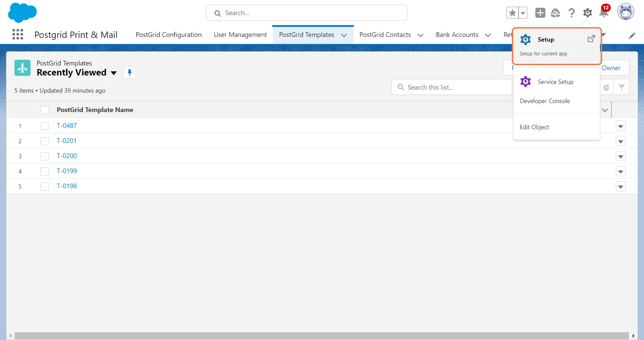Screen dimensions: 644x340
Task: Choose Setup for current app
Action: coord(546,40)
